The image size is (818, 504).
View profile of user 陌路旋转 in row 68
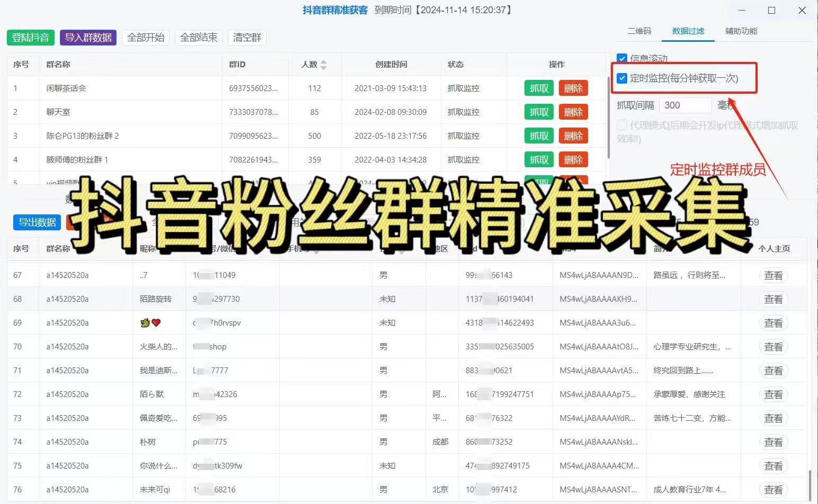coord(773,299)
